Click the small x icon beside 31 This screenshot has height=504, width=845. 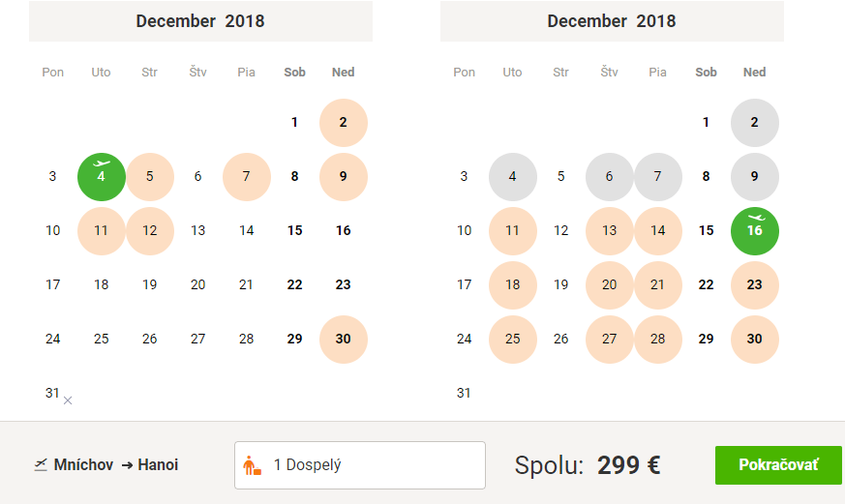click(x=68, y=400)
